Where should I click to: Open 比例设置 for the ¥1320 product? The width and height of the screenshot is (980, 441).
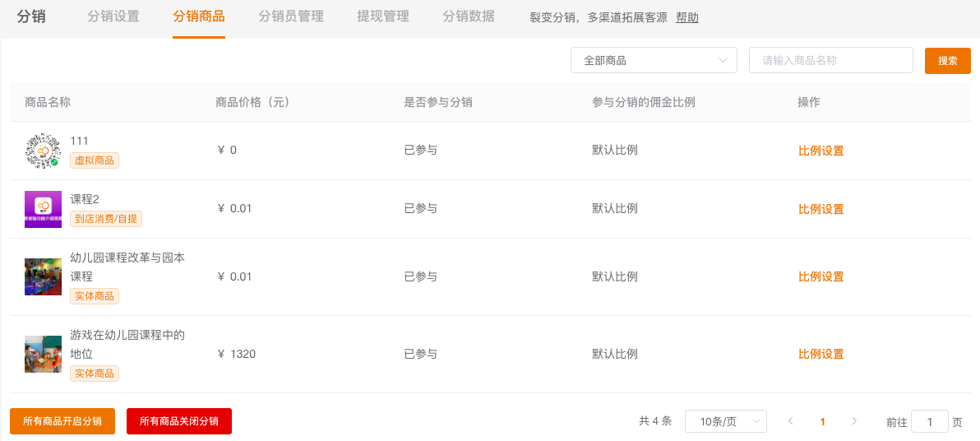click(x=821, y=354)
